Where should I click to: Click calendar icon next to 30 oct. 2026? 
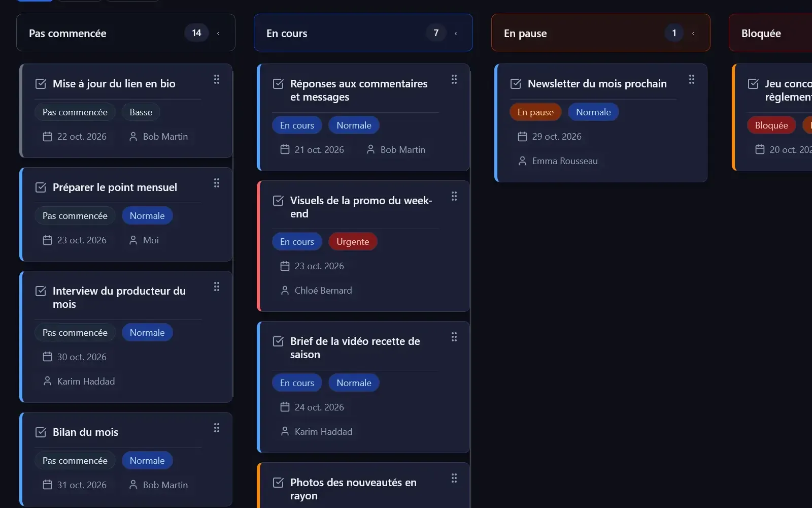coord(47,357)
